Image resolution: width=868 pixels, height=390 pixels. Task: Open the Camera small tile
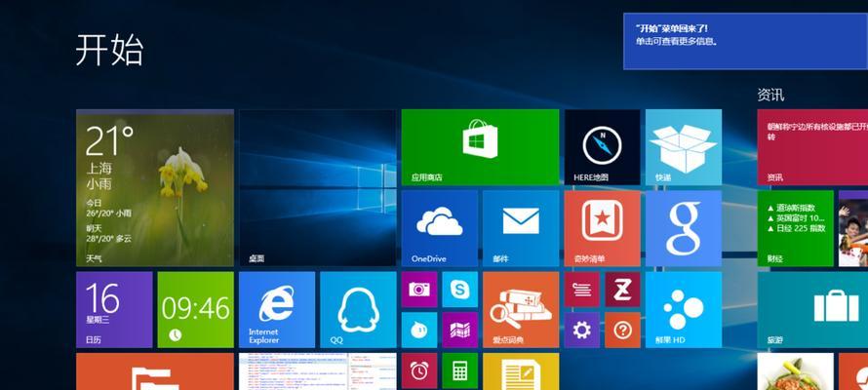point(419,290)
